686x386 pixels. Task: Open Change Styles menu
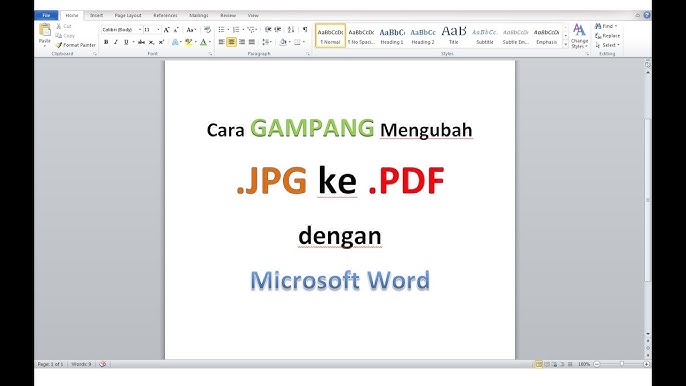coord(579,36)
